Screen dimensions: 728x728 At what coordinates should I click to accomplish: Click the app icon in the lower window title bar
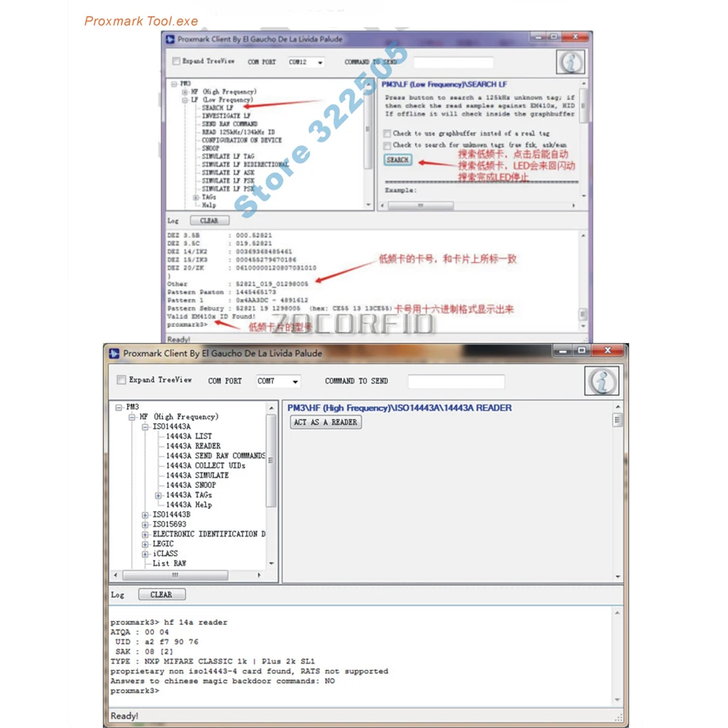tap(114, 353)
